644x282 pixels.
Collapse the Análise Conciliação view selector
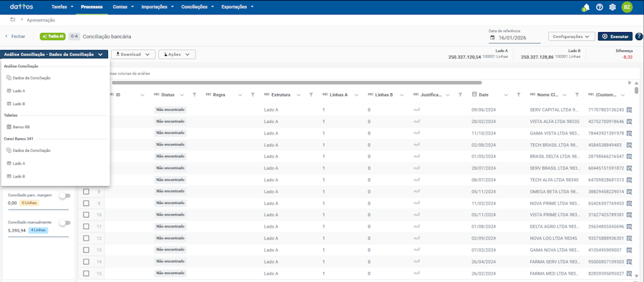(x=54, y=54)
